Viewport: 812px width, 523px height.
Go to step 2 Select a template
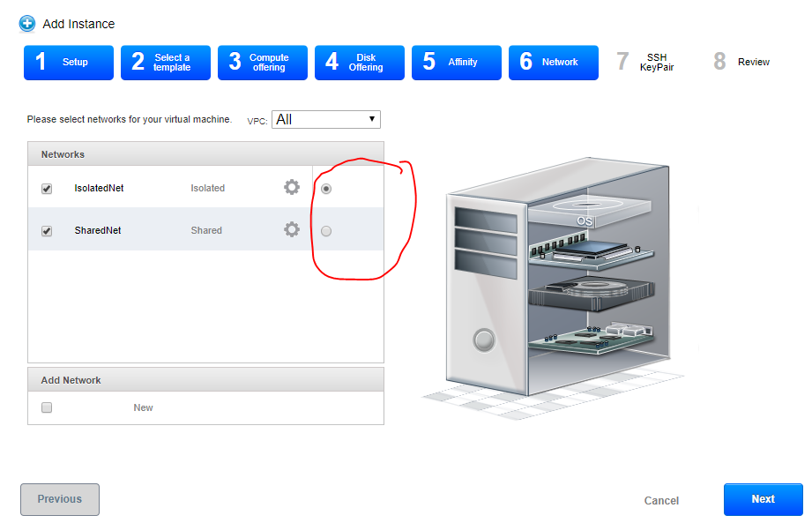tap(166, 63)
